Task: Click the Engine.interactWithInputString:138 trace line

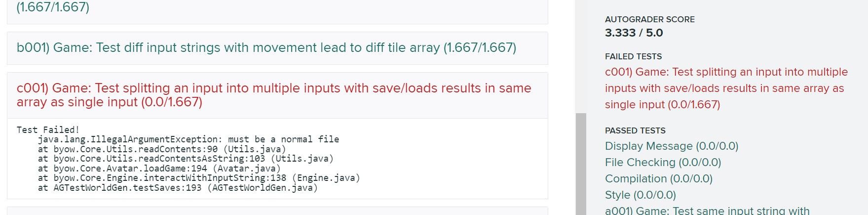Action: [x=199, y=178]
